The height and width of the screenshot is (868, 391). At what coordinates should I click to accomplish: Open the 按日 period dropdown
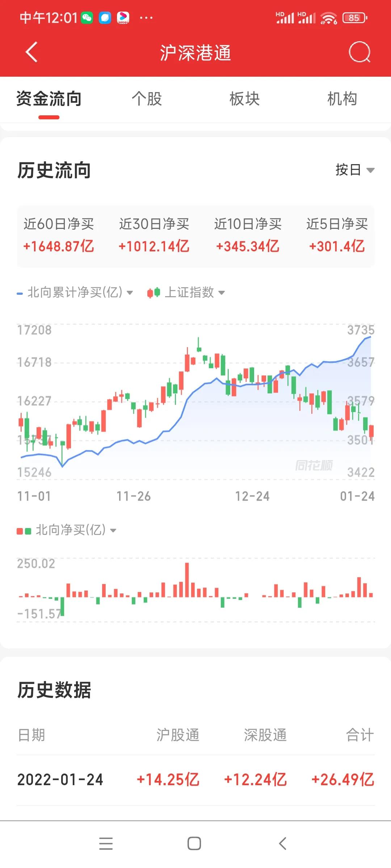coord(354,170)
